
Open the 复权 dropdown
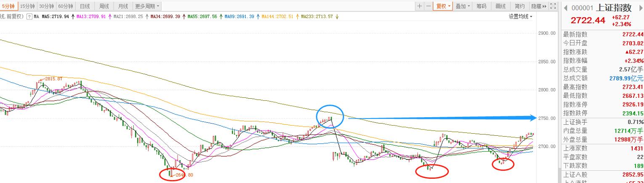(x=443, y=6)
